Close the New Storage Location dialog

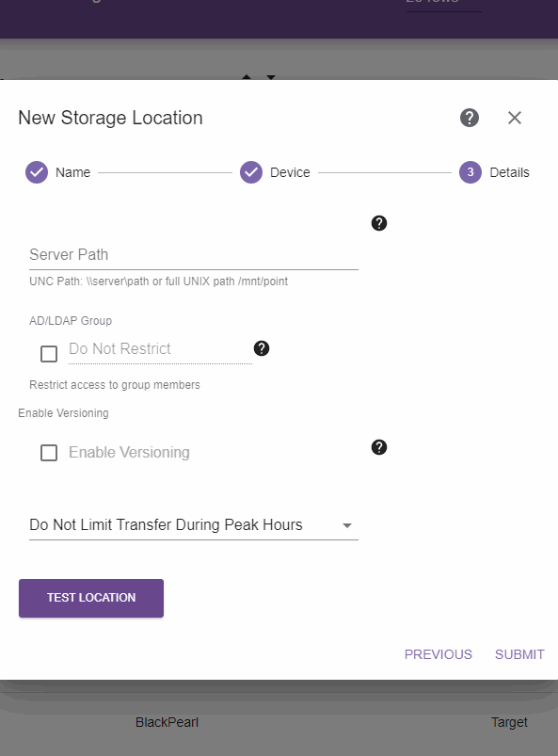coord(514,118)
